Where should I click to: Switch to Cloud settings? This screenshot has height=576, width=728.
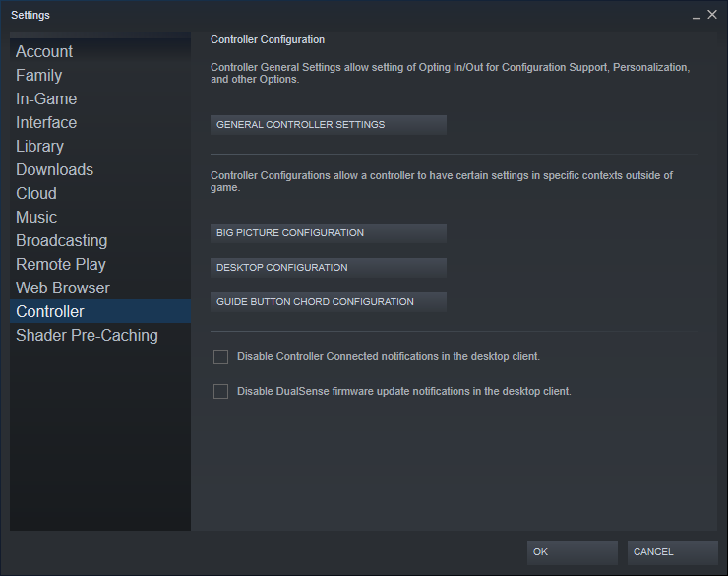[x=36, y=194]
